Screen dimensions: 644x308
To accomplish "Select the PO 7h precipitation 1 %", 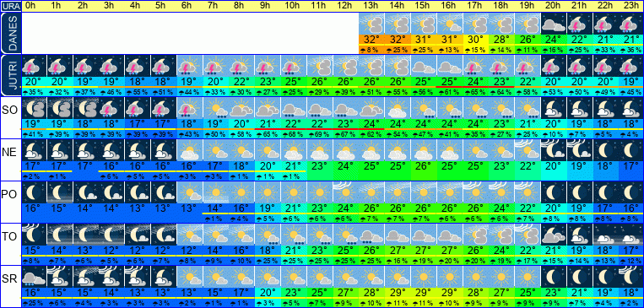I will (x=215, y=219).
